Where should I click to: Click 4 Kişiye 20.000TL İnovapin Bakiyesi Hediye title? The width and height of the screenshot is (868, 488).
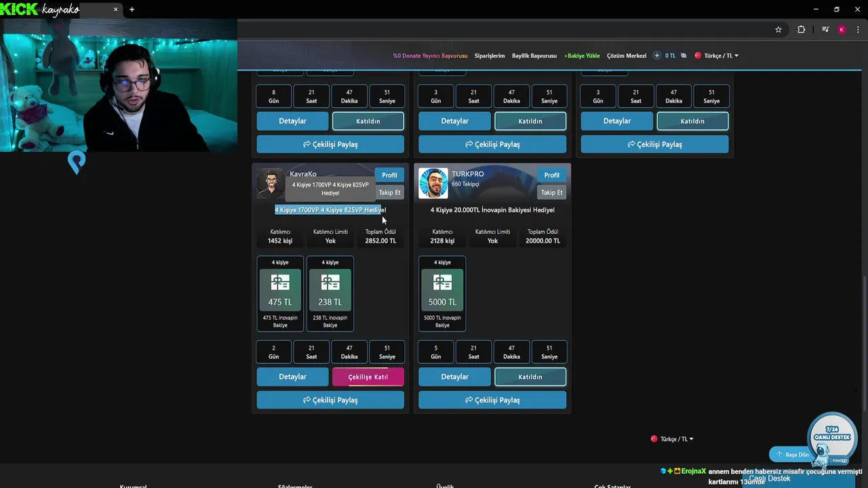pos(492,210)
